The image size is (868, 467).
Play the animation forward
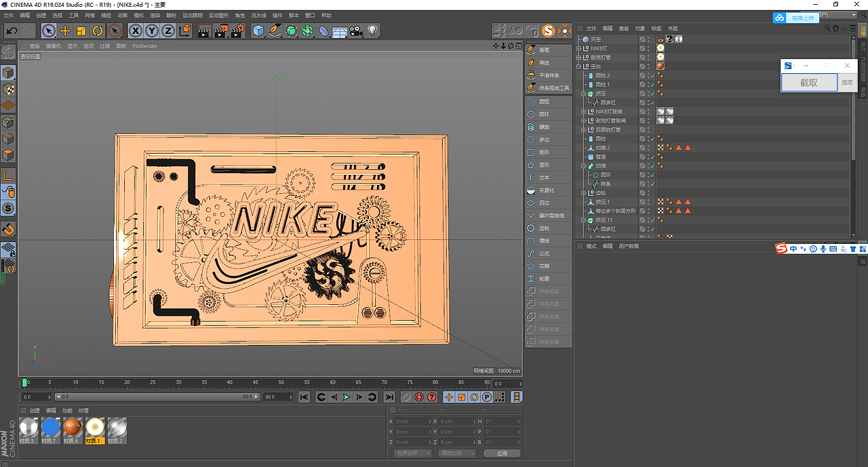[347, 397]
